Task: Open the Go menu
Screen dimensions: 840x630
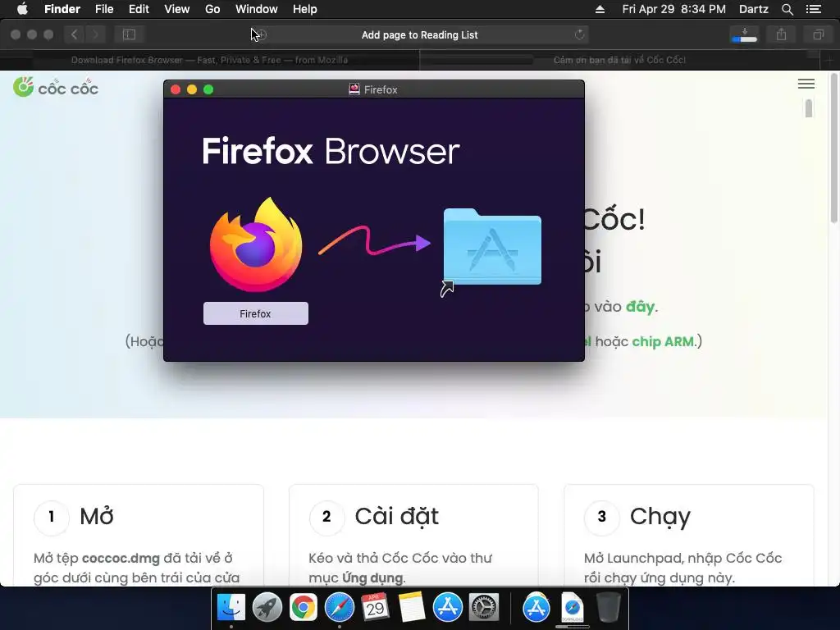Action: click(x=212, y=9)
